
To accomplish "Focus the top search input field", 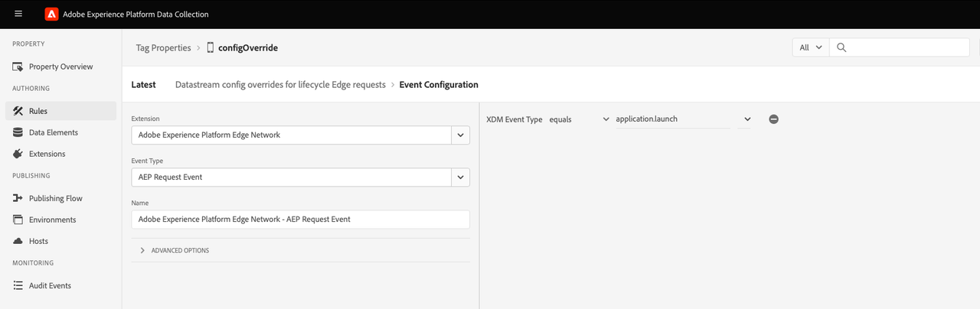I will point(899,47).
